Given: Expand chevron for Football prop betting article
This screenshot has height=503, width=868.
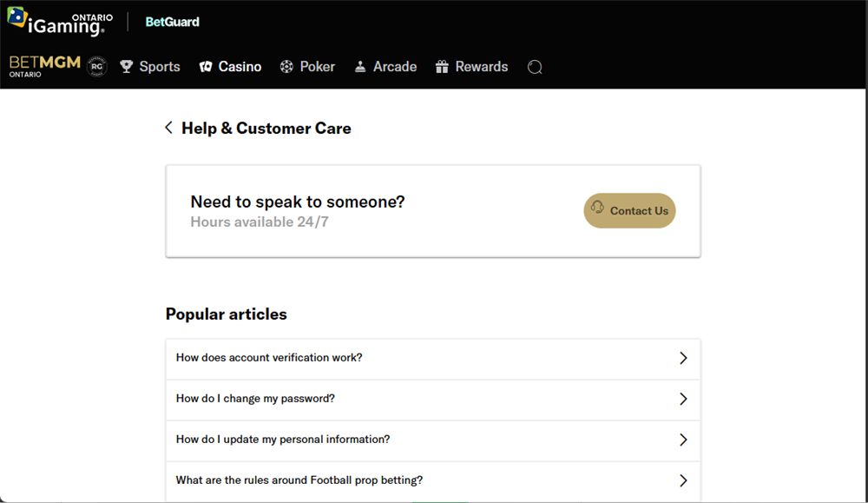Looking at the screenshot, I should tap(684, 480).
